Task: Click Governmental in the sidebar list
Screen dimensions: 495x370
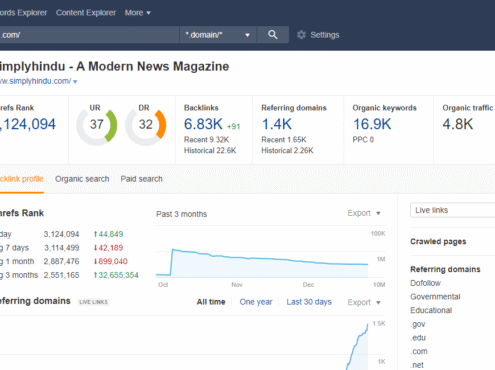Action: 435,297
